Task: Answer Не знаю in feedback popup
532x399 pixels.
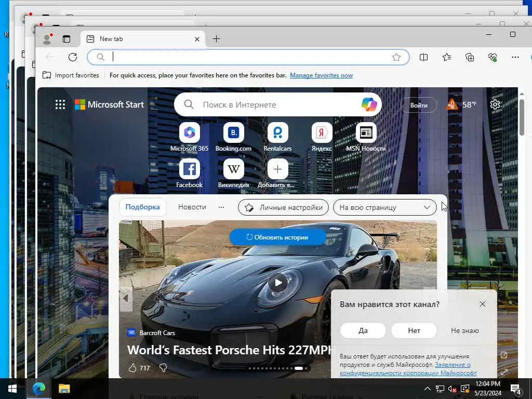Action: pos(464,330)
